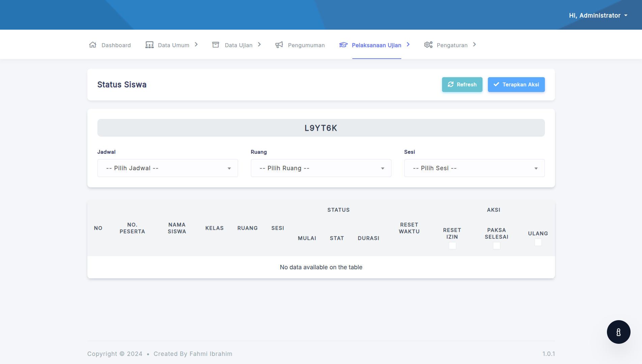642x364 pixels.
Task: Open the Pengaturan menu
Action: pyautogui.click(x=452, y=45)
